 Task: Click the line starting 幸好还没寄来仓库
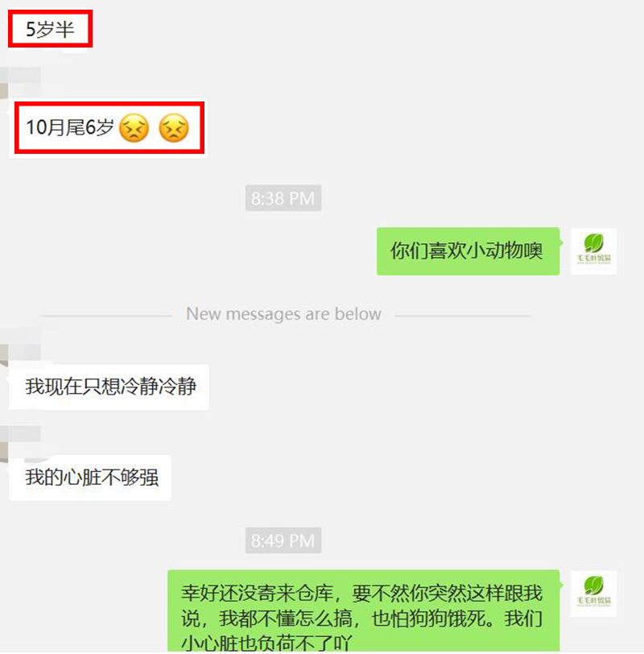pyautogui.click(x=361, y=593)
